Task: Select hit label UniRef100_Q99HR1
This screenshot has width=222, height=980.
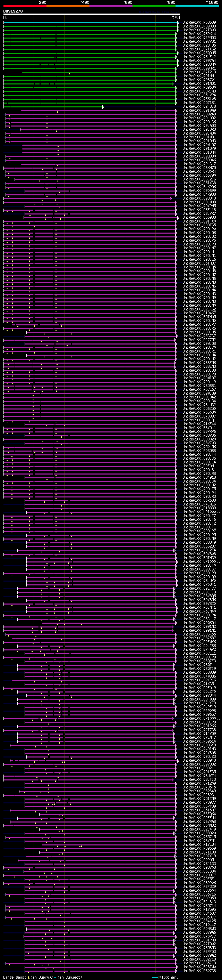Action: click(x=199, y=68)
